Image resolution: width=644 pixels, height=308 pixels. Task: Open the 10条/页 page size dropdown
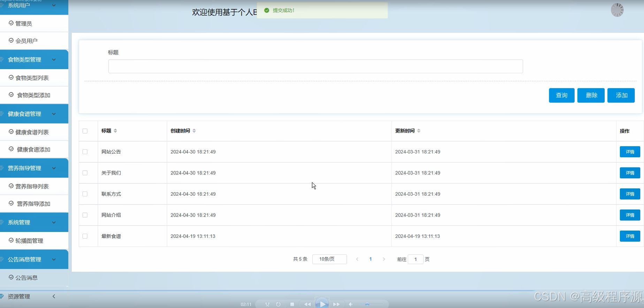pos(329,259)
